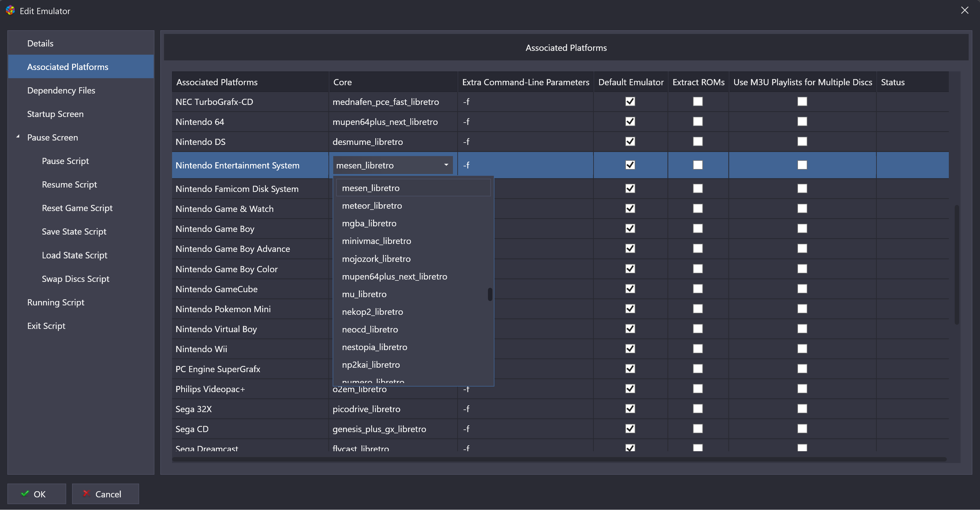Image resolution: width=980 pixels, height=510 pixels.
Task: Enable Extract ROMs for Nintendo GameCube
Action: [698, 289]
